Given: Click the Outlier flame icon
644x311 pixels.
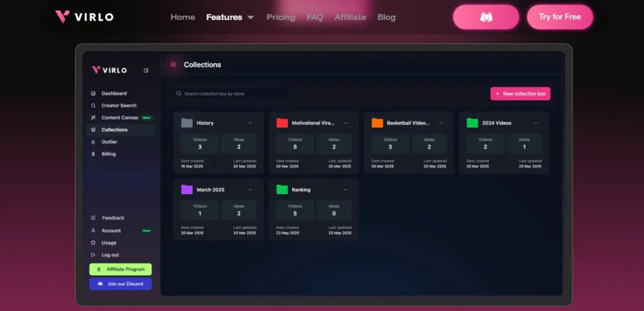Looking at the screenshot, I should (x=93, y=142).
